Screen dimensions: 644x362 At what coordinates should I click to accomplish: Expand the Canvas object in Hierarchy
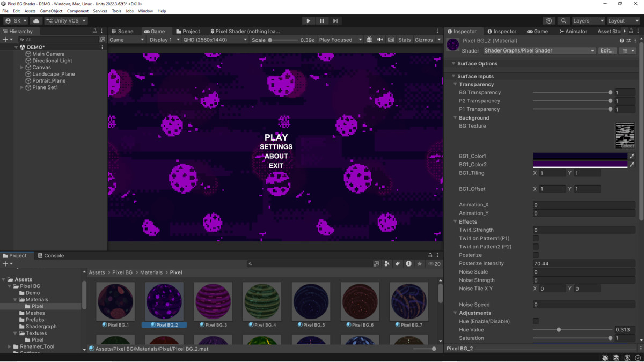[22, 68]
